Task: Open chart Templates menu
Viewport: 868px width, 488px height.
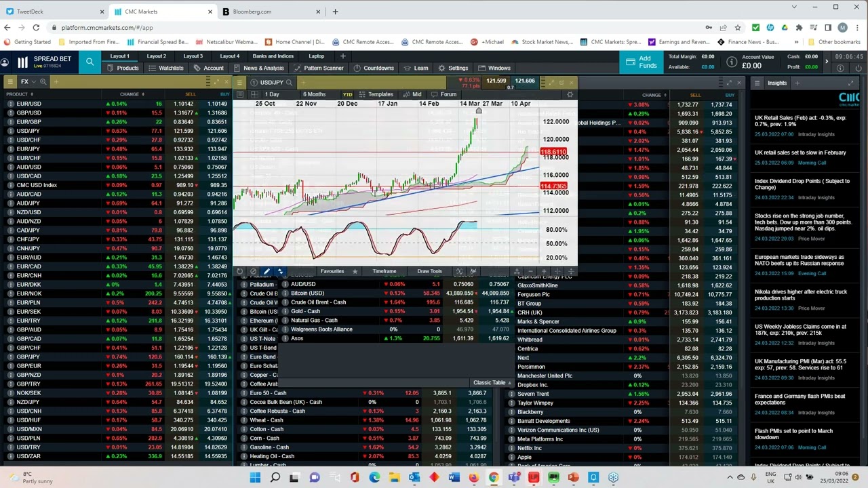Action: pyautogui.click(x=376, y=94)
